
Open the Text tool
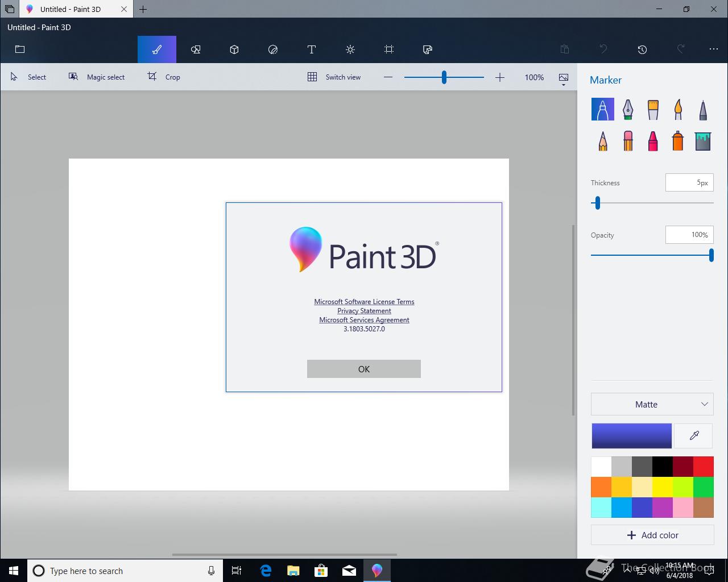point(312,49)
